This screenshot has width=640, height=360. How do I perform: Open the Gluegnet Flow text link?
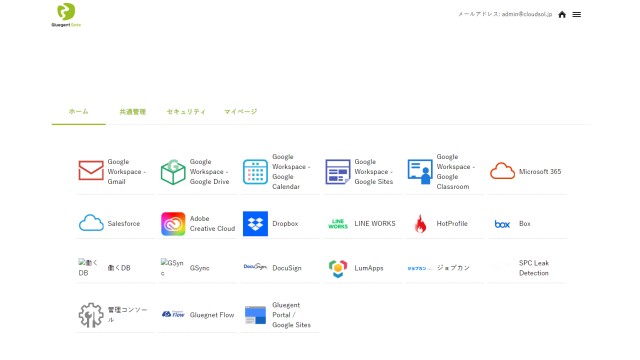coord(212,315)
